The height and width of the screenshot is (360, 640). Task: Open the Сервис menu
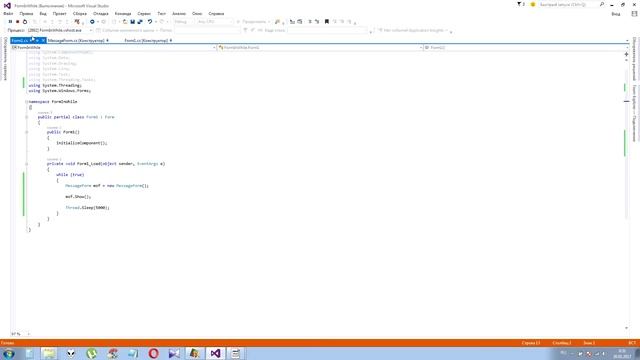point(144,13)
